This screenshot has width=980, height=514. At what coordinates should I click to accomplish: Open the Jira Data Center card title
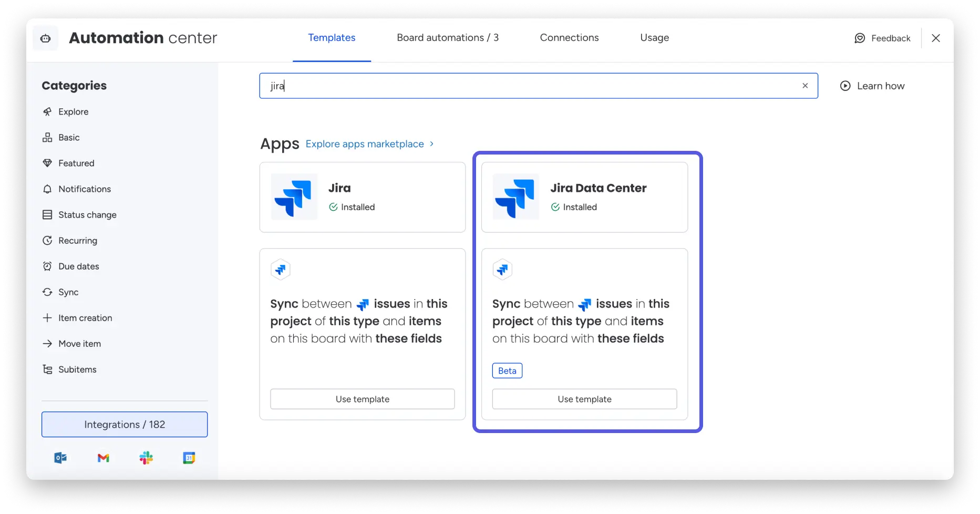[599, 188]
